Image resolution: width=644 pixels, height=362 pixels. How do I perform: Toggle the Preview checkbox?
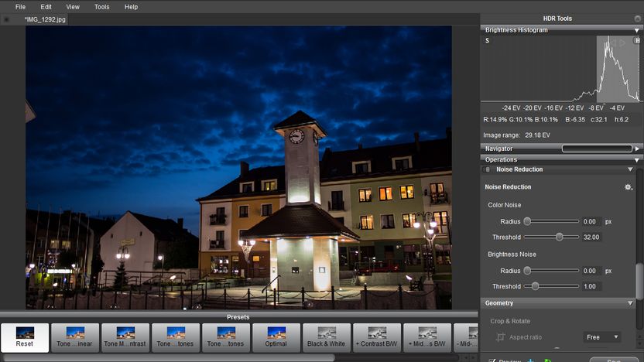(x=492, y=360)
